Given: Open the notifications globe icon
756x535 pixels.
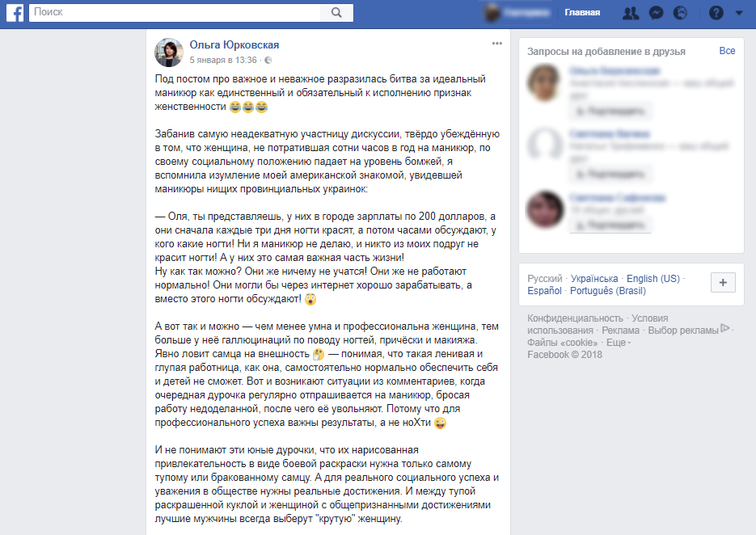Looking at the screenshot, I should click(x=680, y=13).
